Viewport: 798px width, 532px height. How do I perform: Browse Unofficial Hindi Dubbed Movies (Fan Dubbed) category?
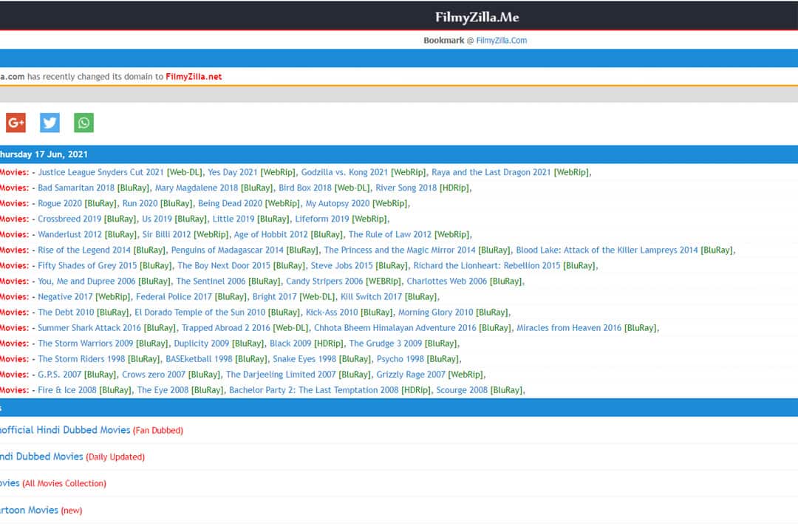(x=92, y=430)
